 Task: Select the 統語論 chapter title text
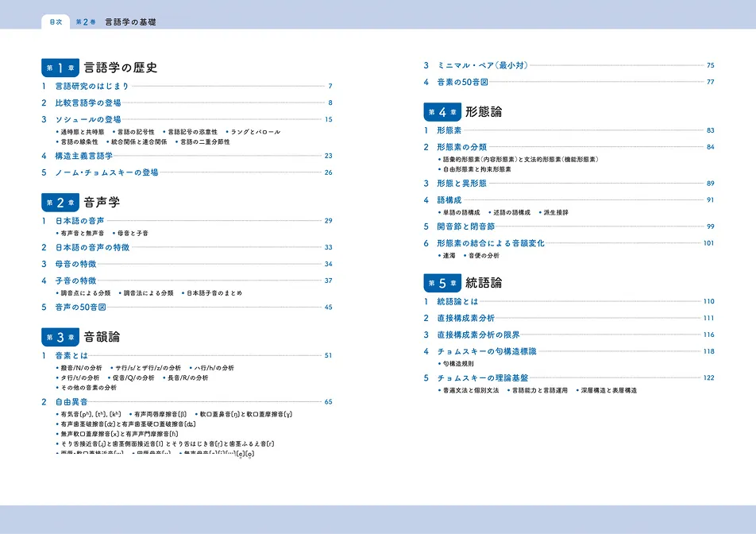484,281
